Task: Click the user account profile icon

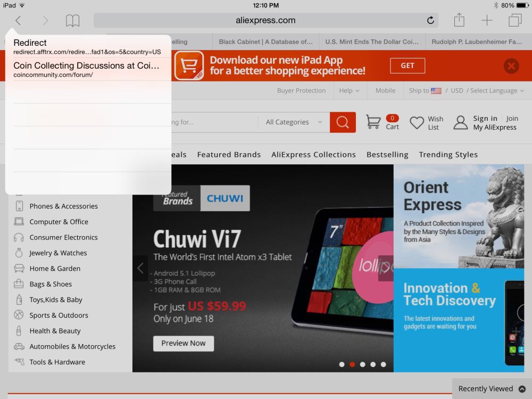Action: point(460,122)
